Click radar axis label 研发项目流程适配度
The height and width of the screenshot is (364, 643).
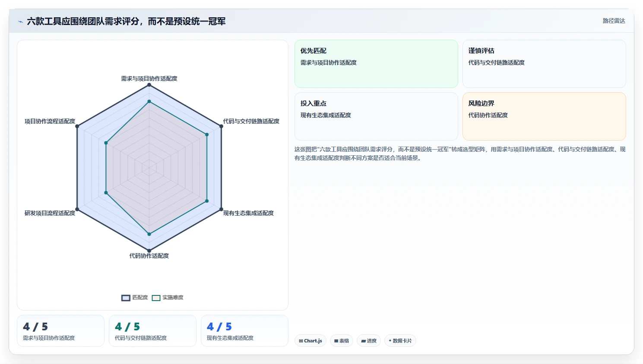tap(50, 213)
